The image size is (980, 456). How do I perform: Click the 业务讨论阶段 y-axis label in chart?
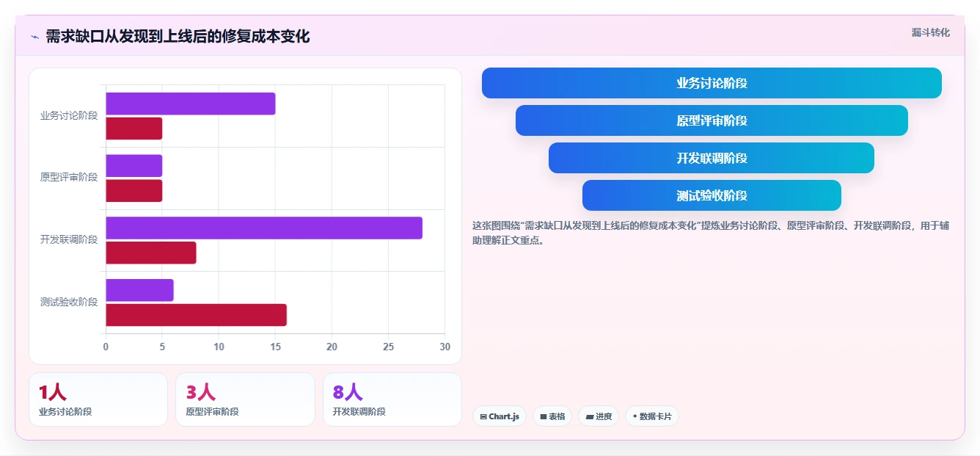click(x=69, y=116)
